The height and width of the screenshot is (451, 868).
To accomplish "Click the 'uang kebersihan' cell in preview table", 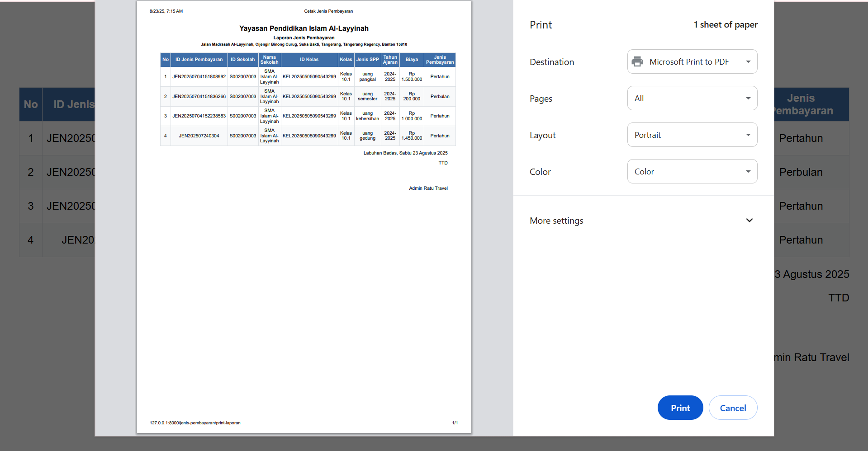I will [x=367, y=116].
